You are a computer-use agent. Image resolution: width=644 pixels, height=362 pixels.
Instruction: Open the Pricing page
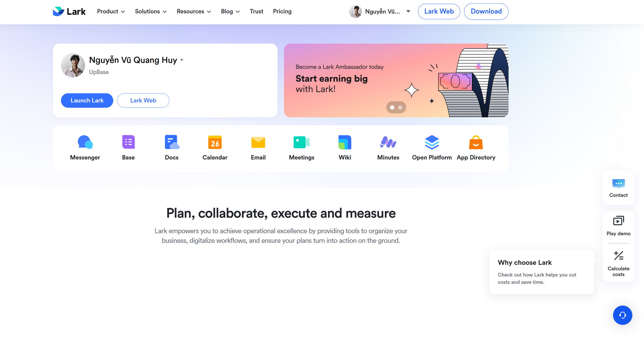click(x=282, y=11)
